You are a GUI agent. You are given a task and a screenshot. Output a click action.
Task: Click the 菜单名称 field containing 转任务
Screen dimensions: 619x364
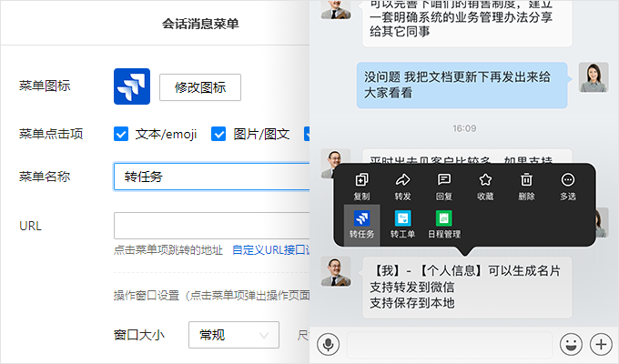pyautogui.click(x=211, y=177)
